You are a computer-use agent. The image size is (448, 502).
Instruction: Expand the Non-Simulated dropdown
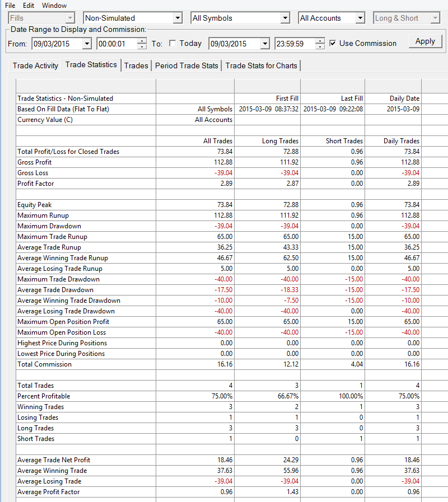pyautogui.click(x=178, y=18)
